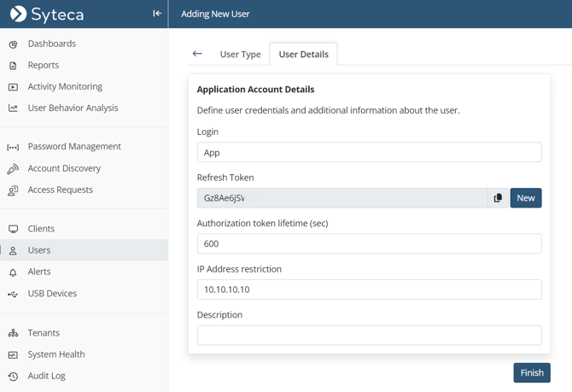Open the Reports section
This screenshot has height=392, width=572.
click(x=43, y=65)
